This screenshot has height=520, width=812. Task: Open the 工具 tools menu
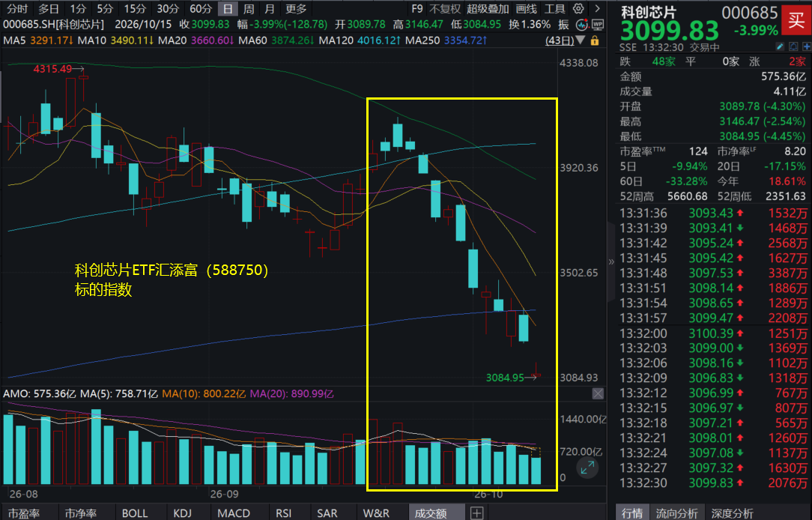coord(554,9)
